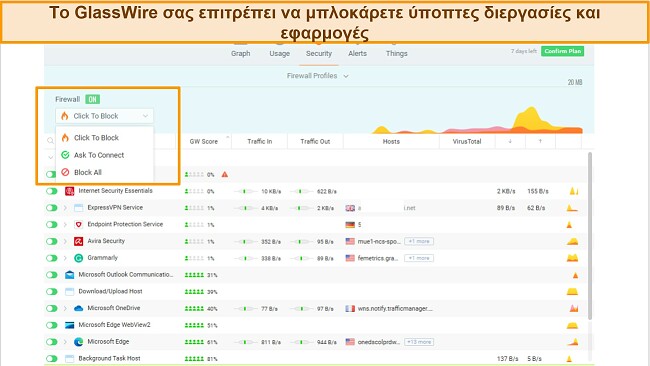Click the Grammarly app icon

[78, 258]
